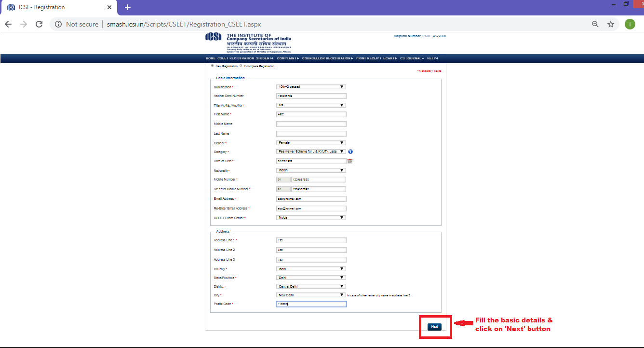This screenshot has height=348, width=644.
Task: Open a new browser tab with plus icon
Action: tap(128, 7)
